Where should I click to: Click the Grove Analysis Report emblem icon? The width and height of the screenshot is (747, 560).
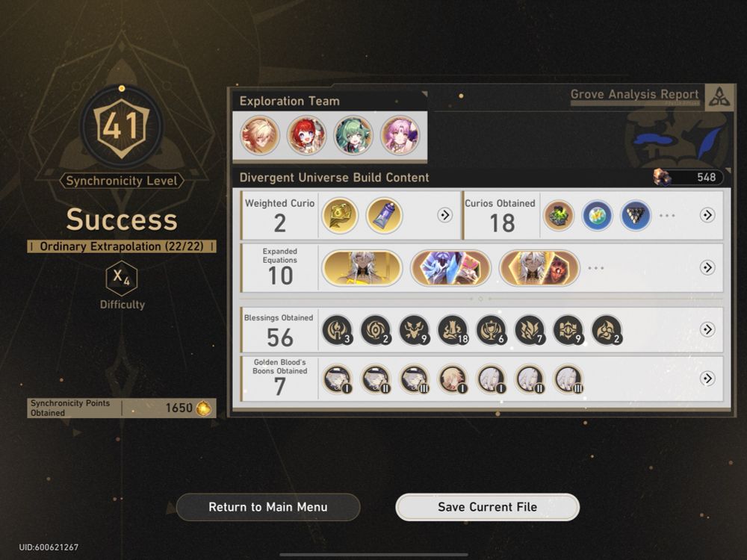(719, 97)
